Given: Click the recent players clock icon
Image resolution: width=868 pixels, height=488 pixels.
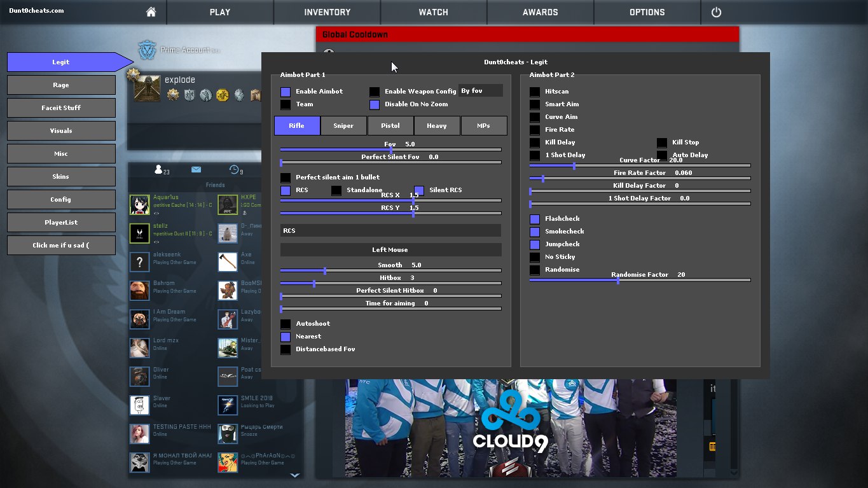Looking at the screenshot, I should 235,170.
